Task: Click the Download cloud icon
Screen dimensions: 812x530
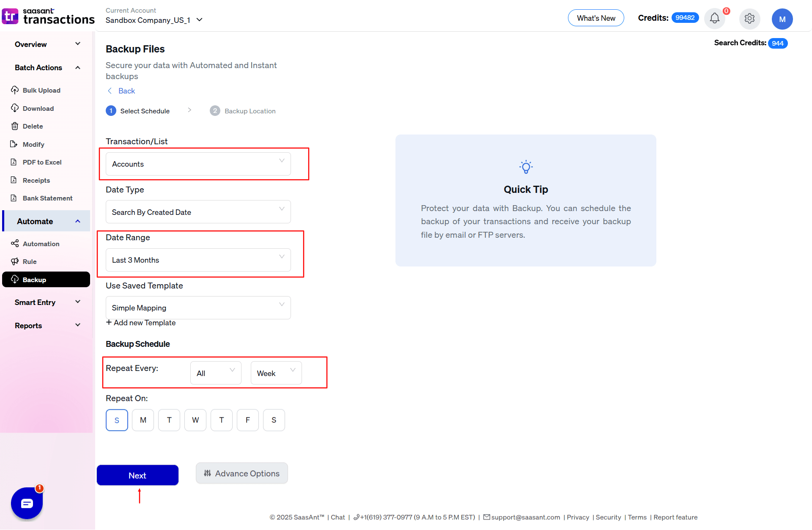Action: (x=15, y=108)
